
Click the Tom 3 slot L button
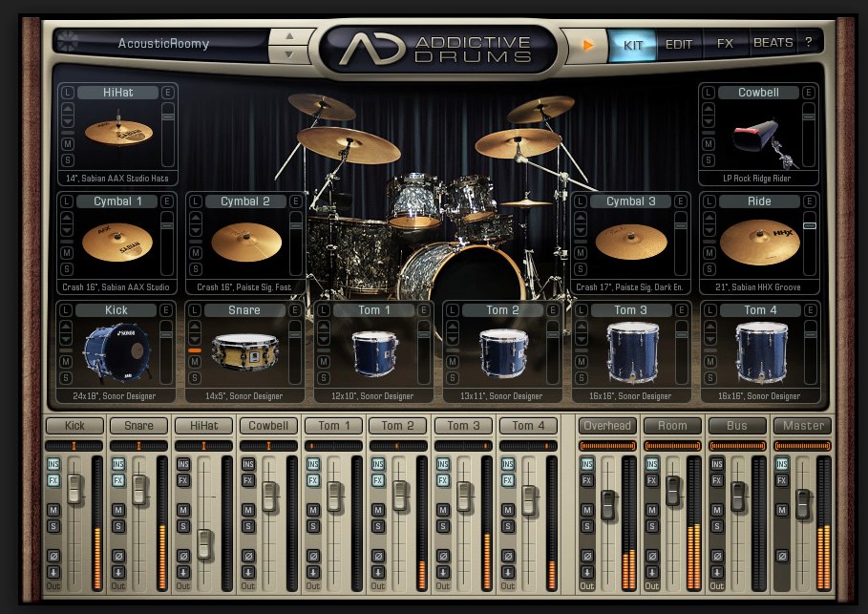click(581, 310)
